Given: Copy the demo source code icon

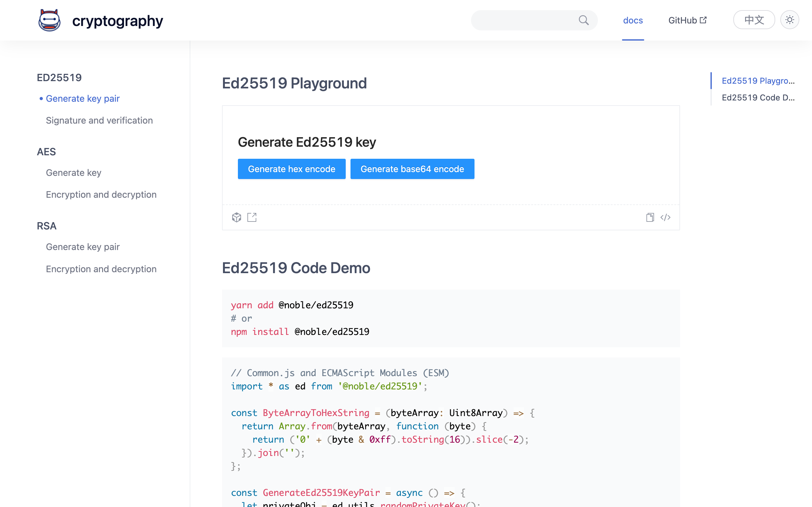Looking at the screenshot, I should point(650,217).
